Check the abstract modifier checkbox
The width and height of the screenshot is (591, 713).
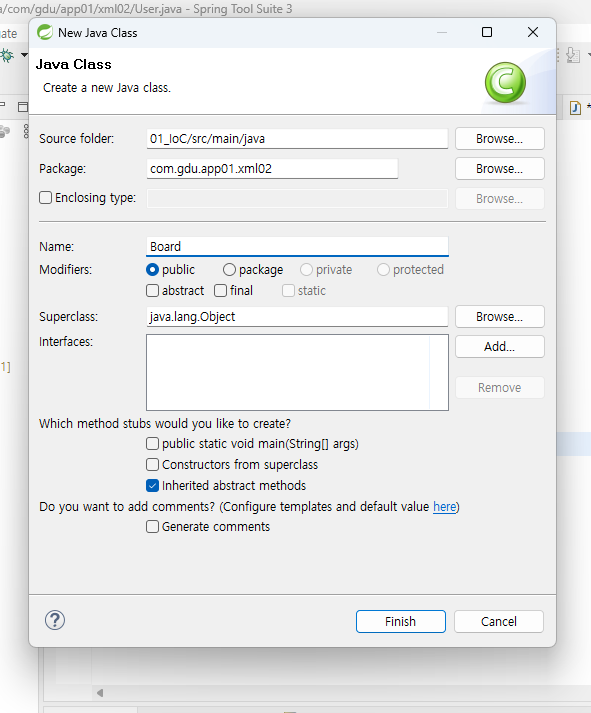click(152, 291)
